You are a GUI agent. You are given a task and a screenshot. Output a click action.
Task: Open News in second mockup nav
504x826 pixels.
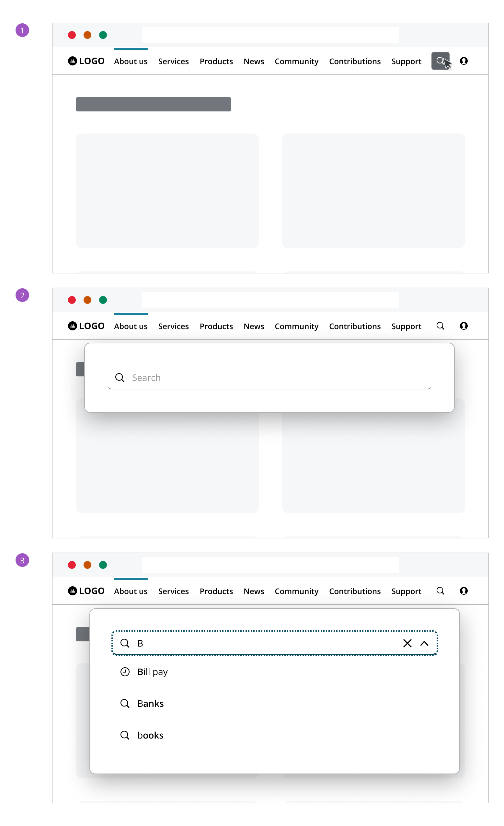pyautogui.click(x=254, y=326)
